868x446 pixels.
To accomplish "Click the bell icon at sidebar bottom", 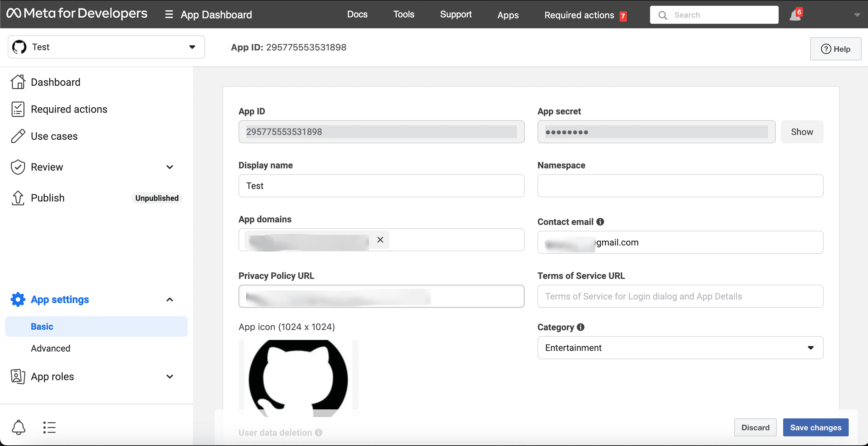I will pyautogui.click(x=19, y=427).
